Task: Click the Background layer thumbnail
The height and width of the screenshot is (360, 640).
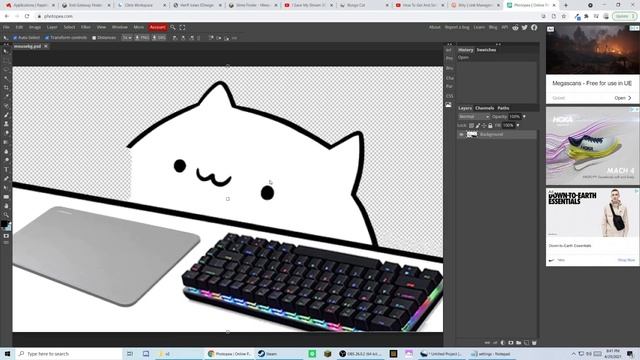Action: click(472, 134)
